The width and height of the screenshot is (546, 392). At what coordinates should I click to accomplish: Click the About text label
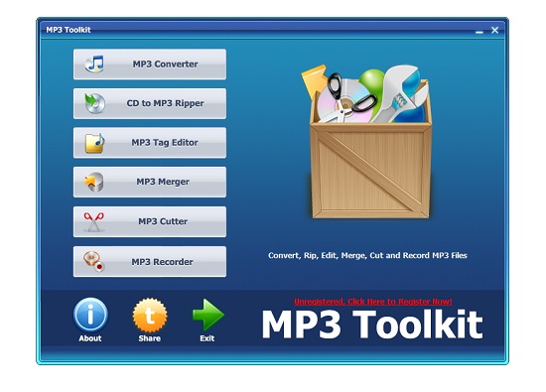(x=90, y=338)
